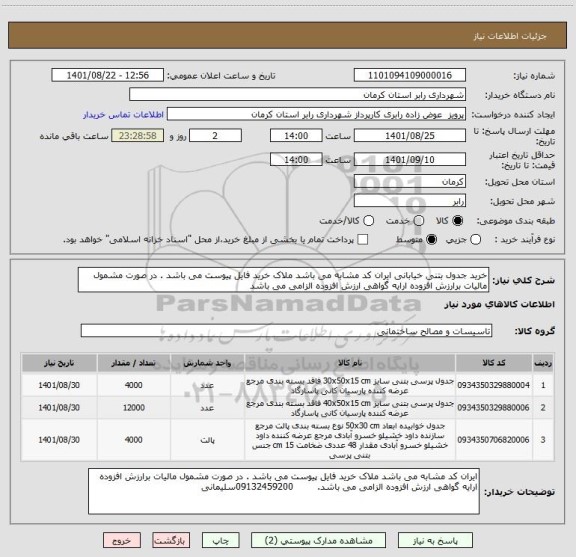The image size is (576, 557).
Task: Click product code 093435070682006
Action: [x=493, y=440]
